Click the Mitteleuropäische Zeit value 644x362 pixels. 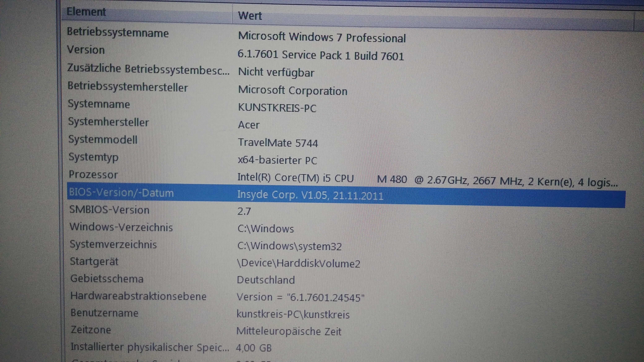289,332
